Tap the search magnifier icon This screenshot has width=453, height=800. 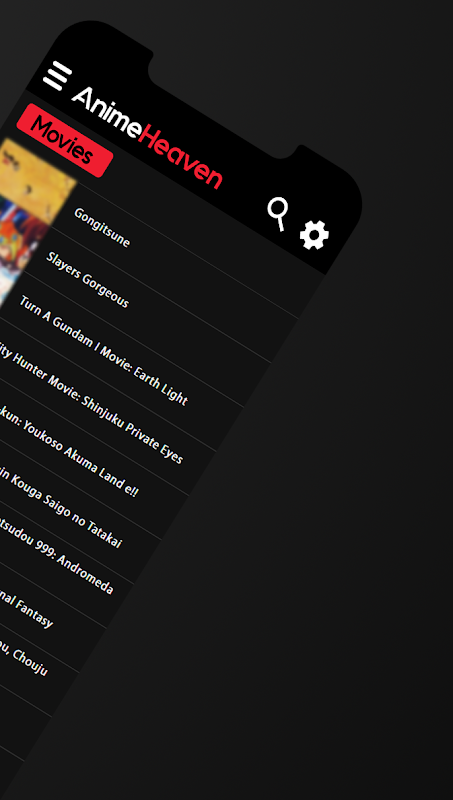[x=278, y=214]
